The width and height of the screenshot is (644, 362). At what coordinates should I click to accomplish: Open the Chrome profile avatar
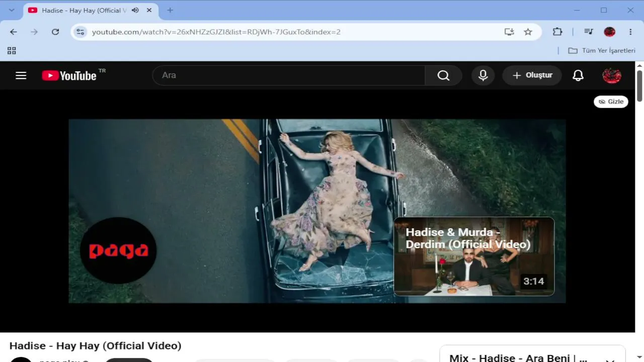click(610, 32)
